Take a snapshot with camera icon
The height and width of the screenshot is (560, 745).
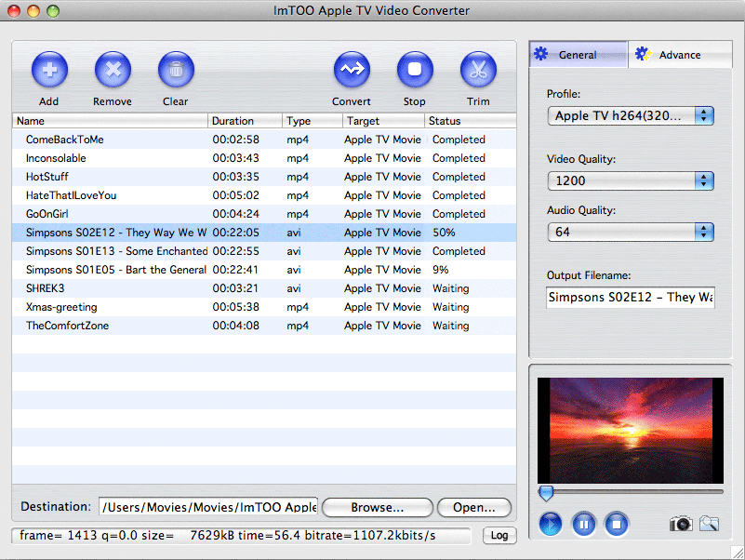click(x=681, y=524)
